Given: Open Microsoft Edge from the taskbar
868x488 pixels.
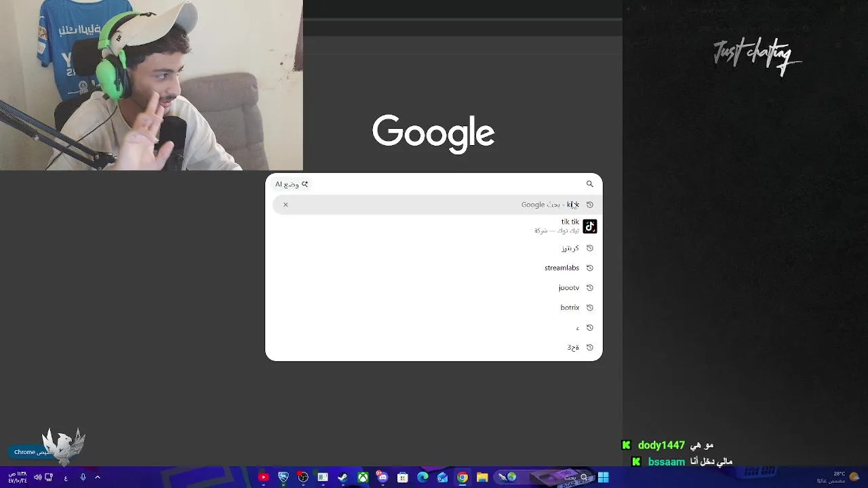Looking at the screenshot, I should (422, 477).
